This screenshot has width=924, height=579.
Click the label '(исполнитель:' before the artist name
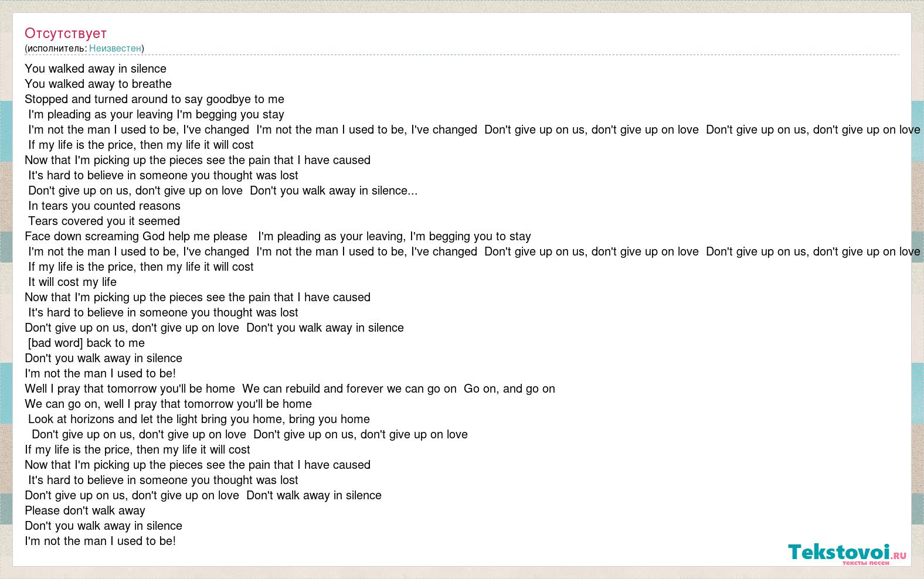pos(56,48)
